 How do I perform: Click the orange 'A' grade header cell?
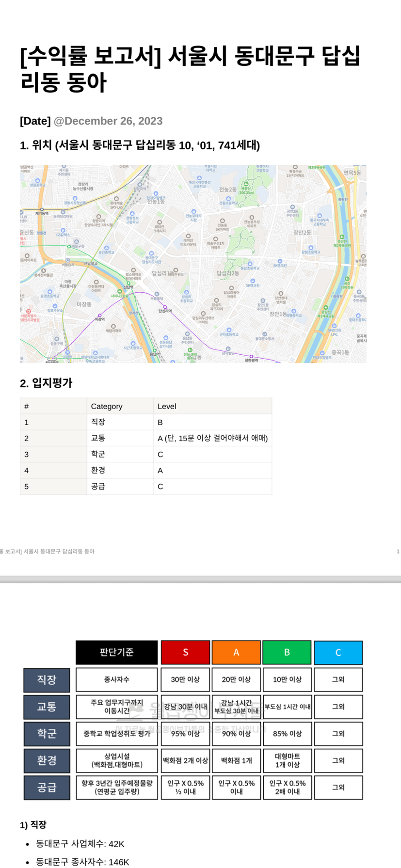236,652
